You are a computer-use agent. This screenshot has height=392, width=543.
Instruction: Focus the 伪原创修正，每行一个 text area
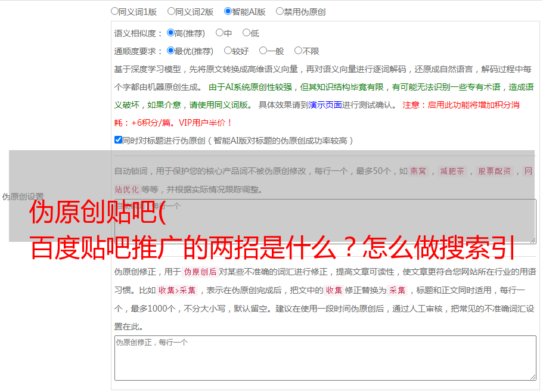[325, 358]
